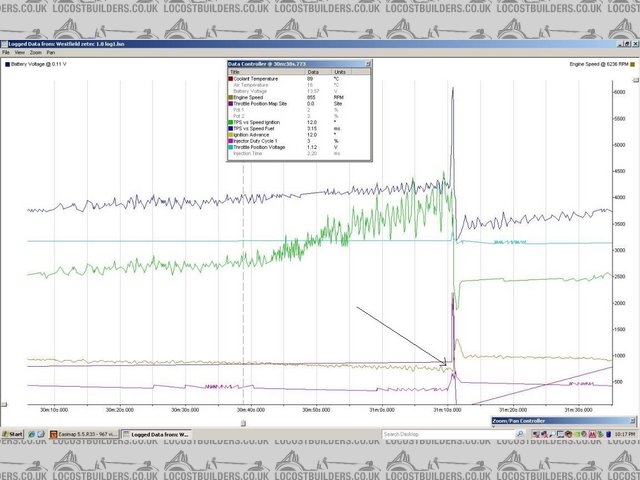Image resolution: width=640 pixels, height=480 pixels.
Task: Click the TPS vs Speed Fuel value 3.15
Action: [x=311, y=129]
